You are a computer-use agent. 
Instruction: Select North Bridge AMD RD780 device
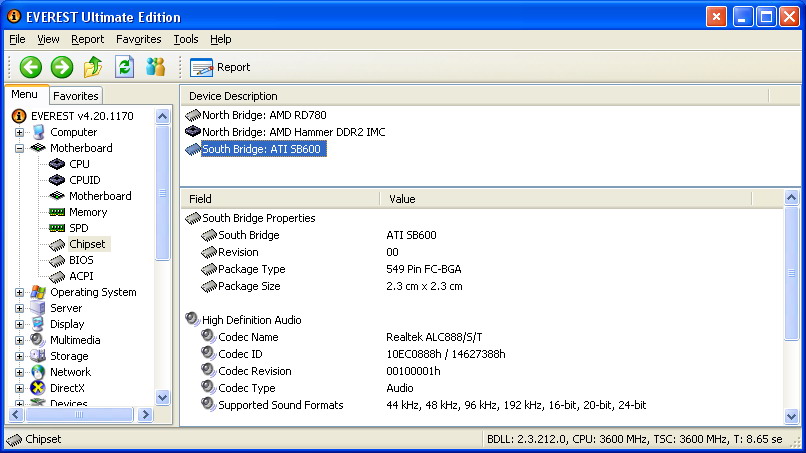(264, 115)
